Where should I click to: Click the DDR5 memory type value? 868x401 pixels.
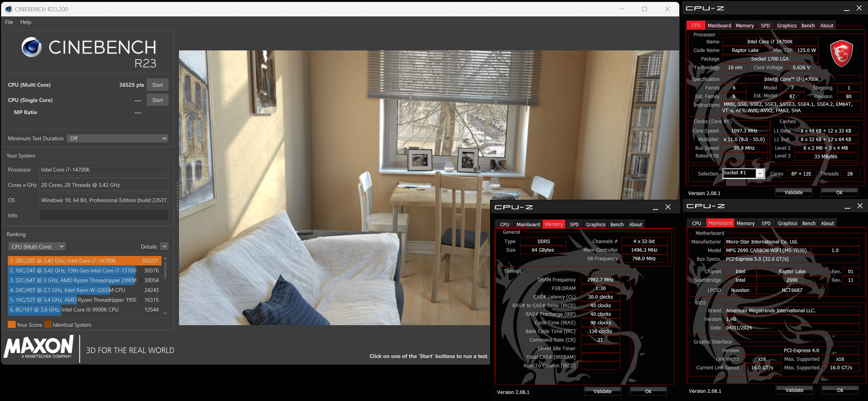[x=543, y=241]
